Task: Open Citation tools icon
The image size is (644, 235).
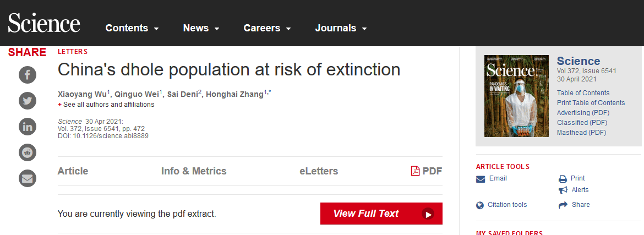Action: pos(481,205)
